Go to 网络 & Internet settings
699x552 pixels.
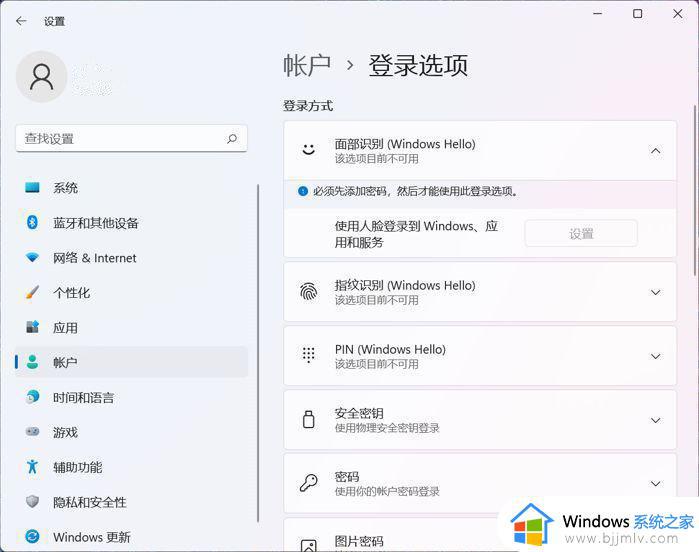coord(132,258)
